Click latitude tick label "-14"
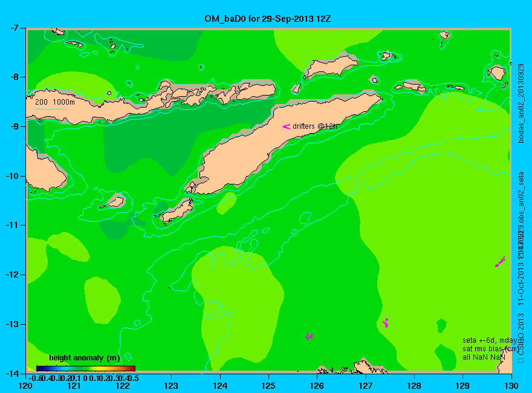 12,373
